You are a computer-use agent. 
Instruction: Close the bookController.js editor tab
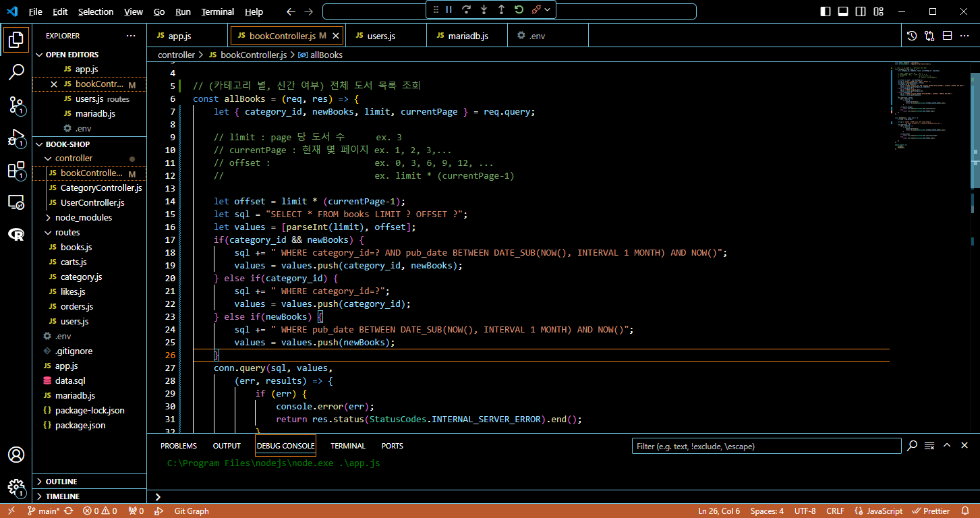337,36
